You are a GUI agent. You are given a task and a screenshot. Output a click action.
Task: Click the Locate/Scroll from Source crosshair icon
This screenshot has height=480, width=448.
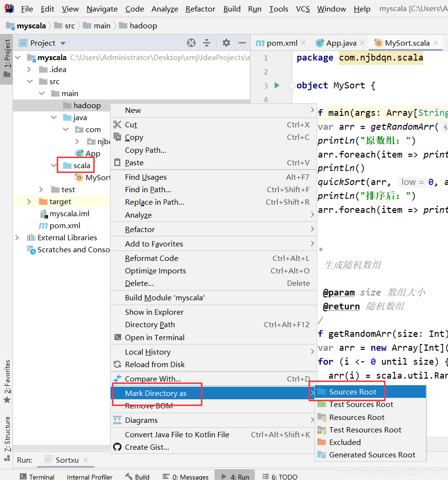click(x=191, y=43)
